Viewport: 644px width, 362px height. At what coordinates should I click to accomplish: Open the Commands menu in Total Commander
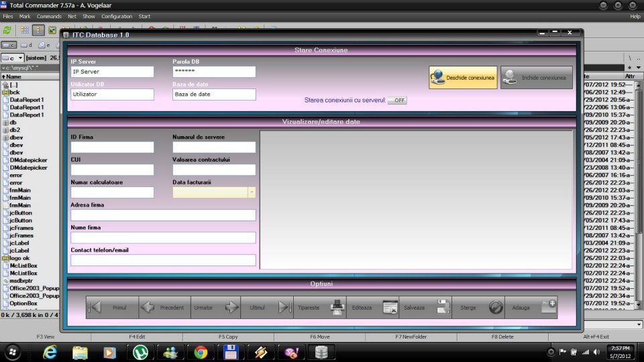pyautogui.click(x=49, y=16)
